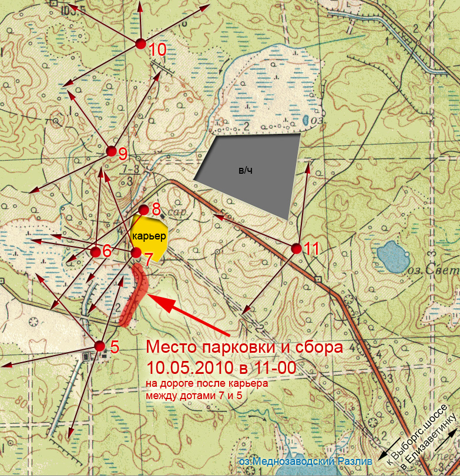Pick the red marker dot for bunker 11
The image size is (460, 476).
click(x=296, y=249)
